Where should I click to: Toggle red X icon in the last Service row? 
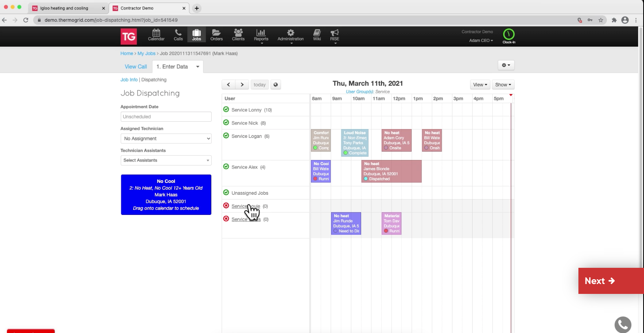[x=226, y=218]
